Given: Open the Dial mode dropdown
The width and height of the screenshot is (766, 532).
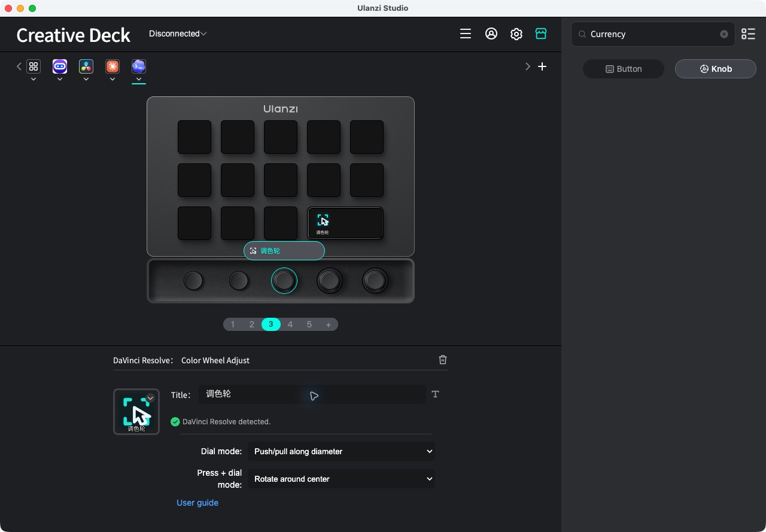Looking at the screenshot, I should tap(341, 451).
